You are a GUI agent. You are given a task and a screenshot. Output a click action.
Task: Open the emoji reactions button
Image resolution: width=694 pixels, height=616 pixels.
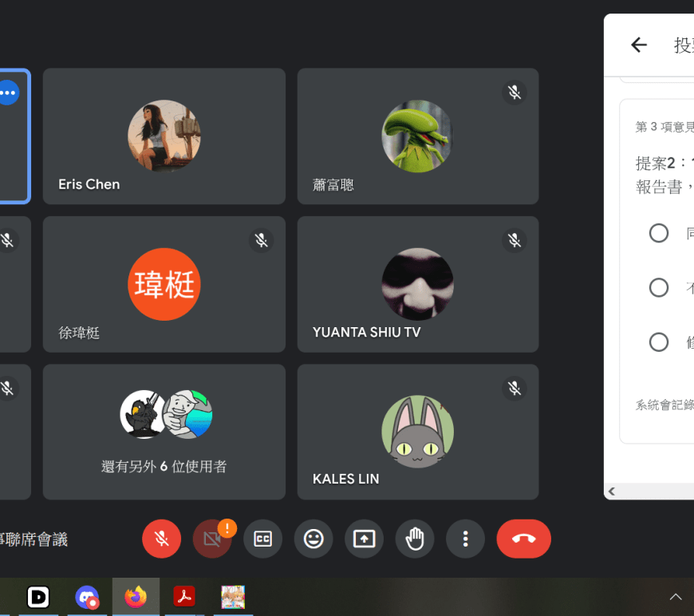click(x=313, y=539)
